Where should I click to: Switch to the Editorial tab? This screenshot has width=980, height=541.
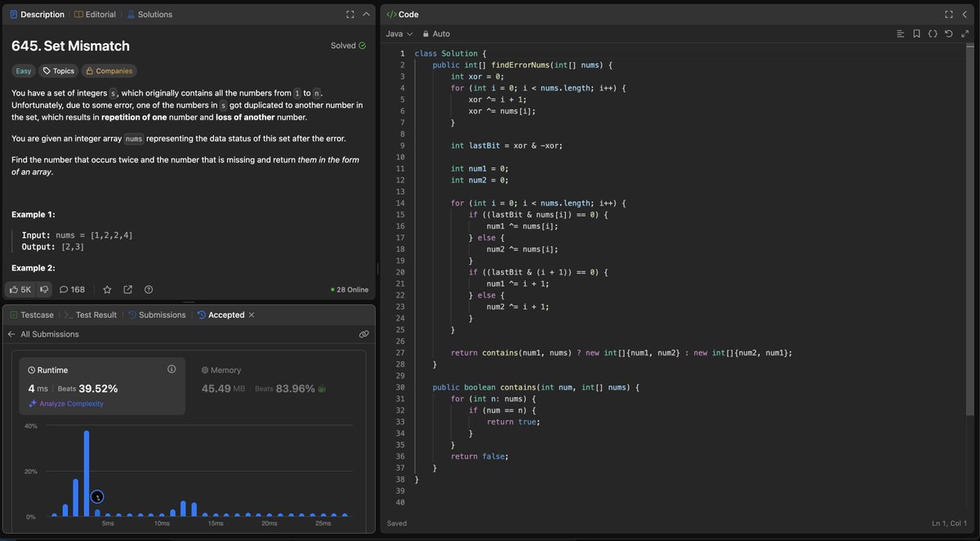point(95,15)
